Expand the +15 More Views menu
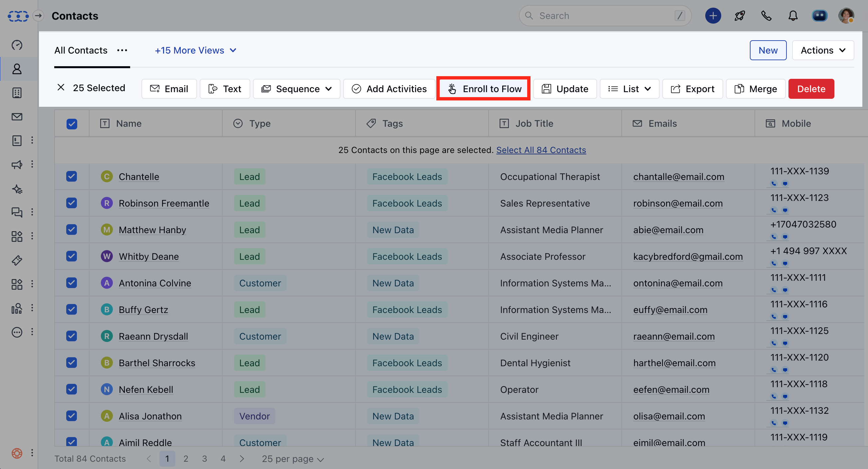The image size is (868, 469). 195,50
